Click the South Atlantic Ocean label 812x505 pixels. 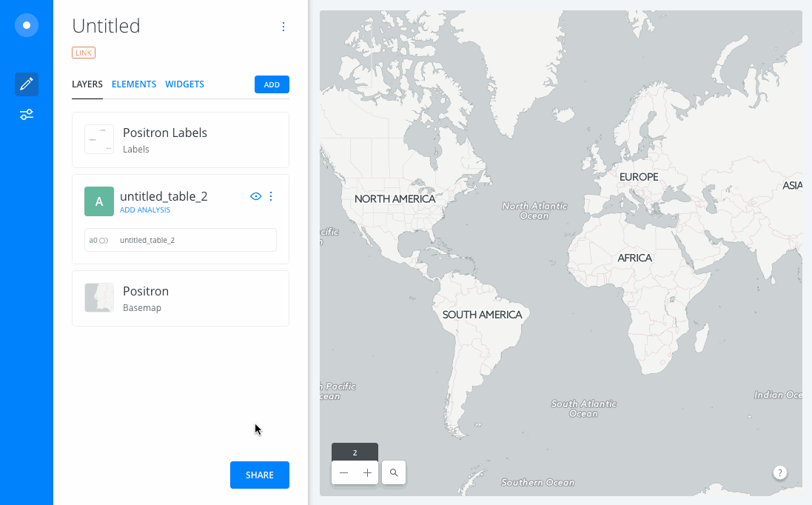pyautogui.click(x=583, y=409)
